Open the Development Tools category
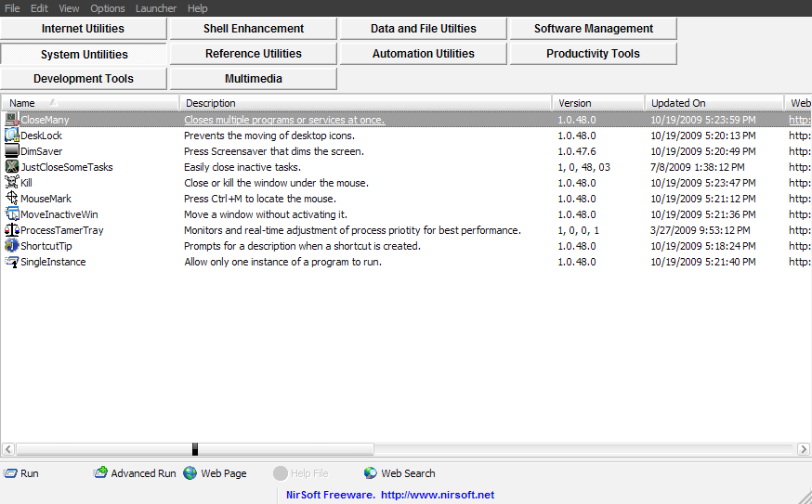The image size is (812, 504). click(84, 79)
